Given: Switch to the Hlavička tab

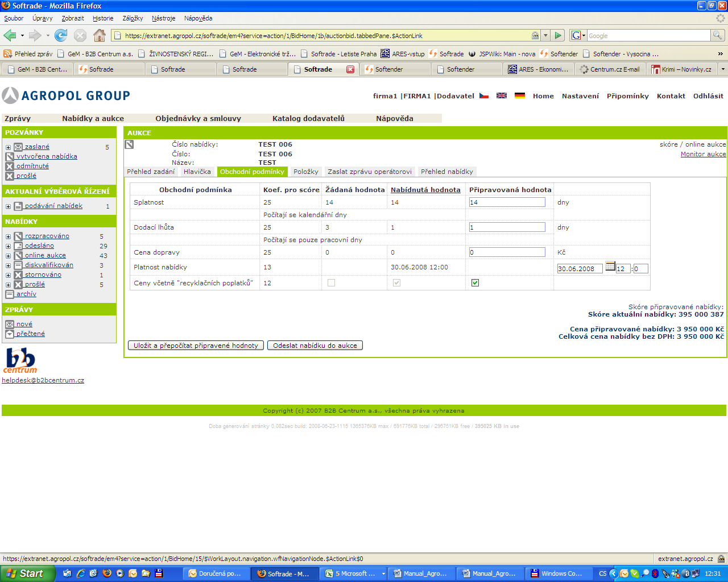Looking at the screenshot, I should [x=197, y=172].
